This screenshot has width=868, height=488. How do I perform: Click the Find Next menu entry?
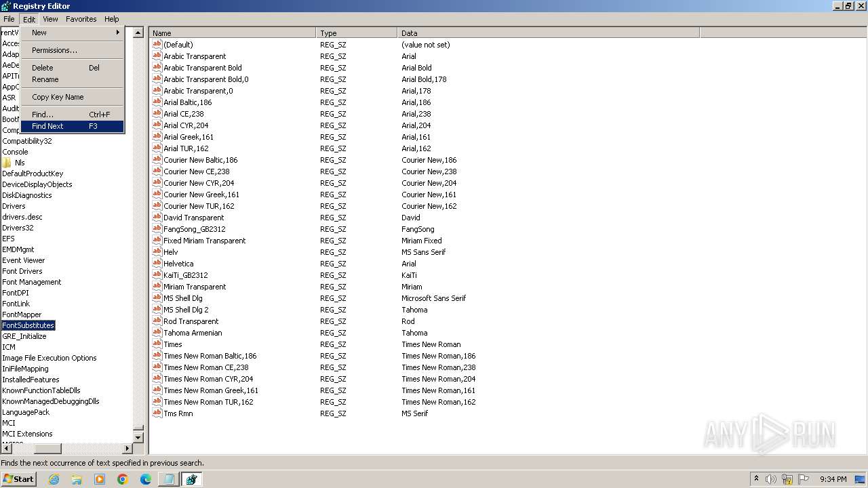coord(72,126)
